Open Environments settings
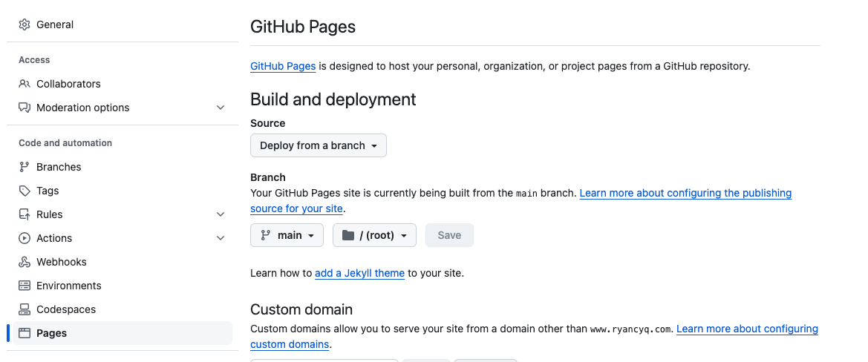Viewport: 868px width, 362px height. click(x=123, y=286)
